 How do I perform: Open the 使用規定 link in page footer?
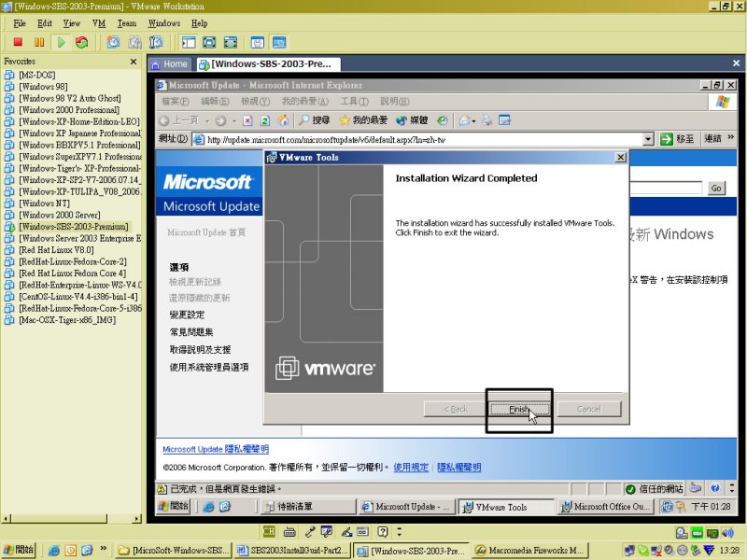click(x=411, y=468)
